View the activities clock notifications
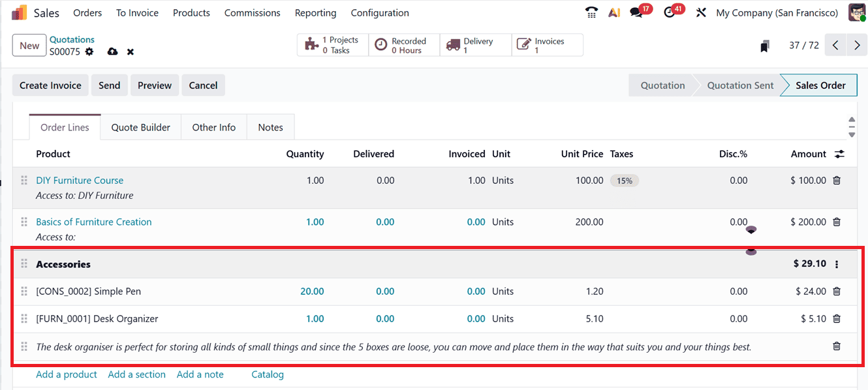Viewport: 868px width, 390px height. [669, 12]
